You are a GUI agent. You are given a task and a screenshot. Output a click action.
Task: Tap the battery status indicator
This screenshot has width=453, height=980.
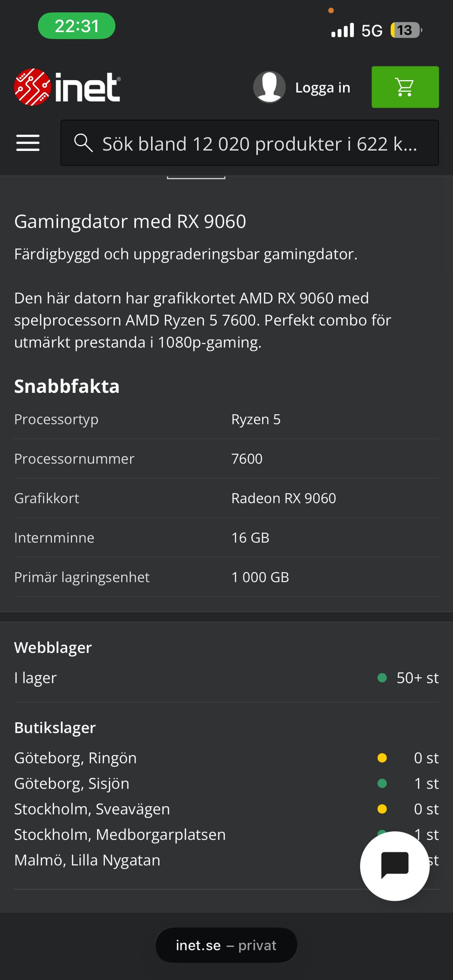pos(406,30)
